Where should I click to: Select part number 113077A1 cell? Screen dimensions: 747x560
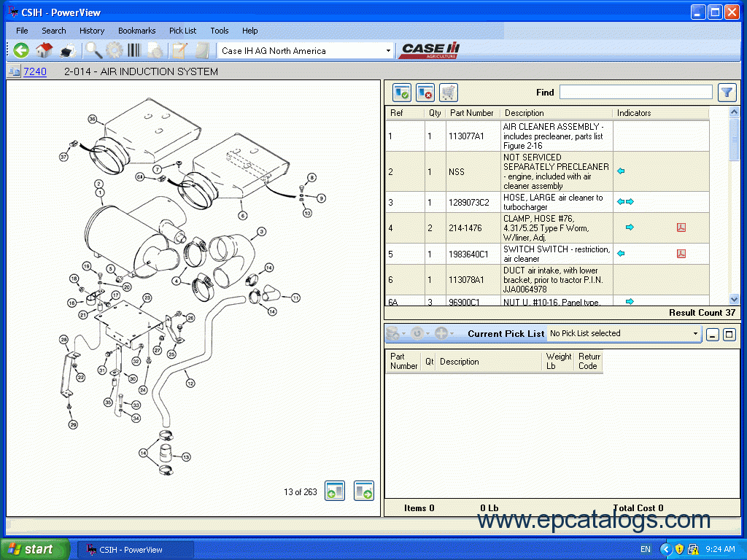473,136
